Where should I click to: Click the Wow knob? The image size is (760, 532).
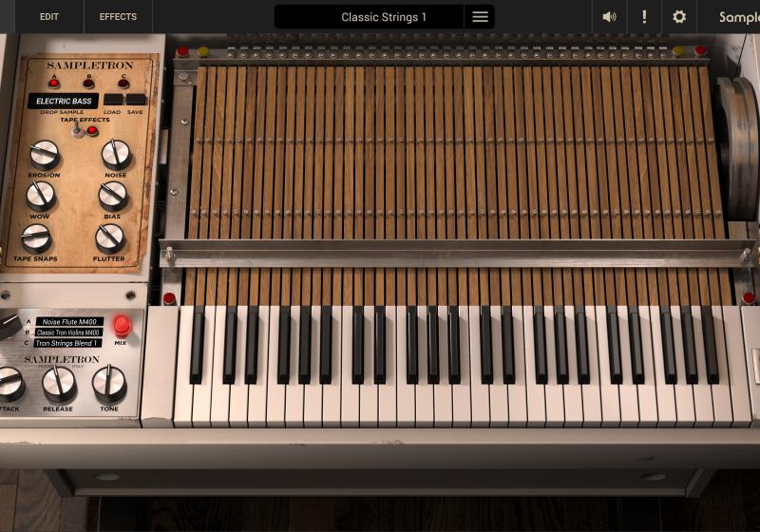(40, 196)
